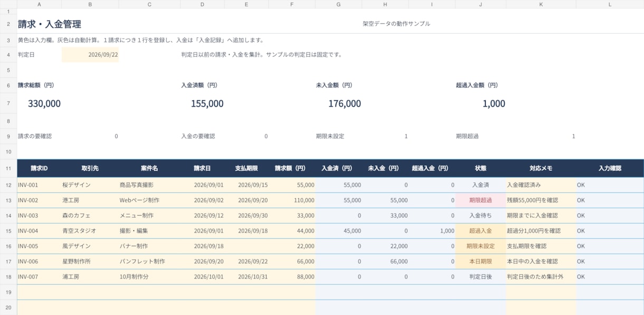Click the title 請求・入金管理
The height and width of the screenshot is (315, 644).
pos(50,24)
